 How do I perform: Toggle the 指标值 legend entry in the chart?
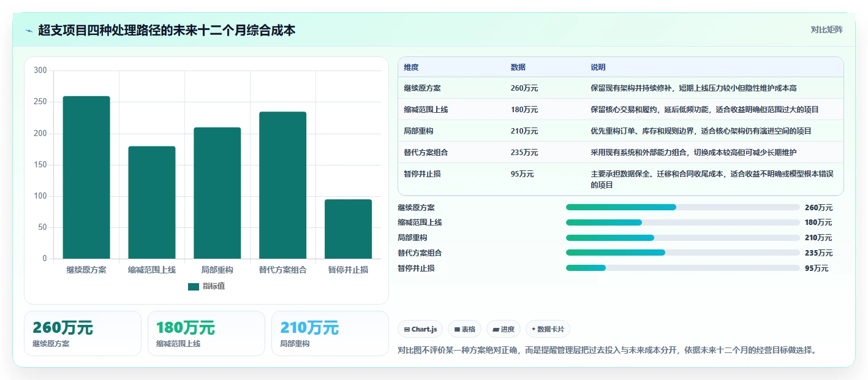tap(206, 286)
